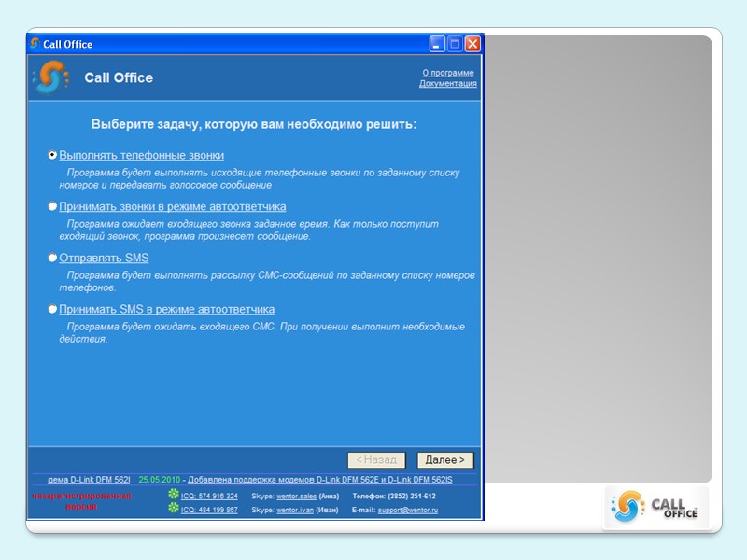Click the '25.05.2010' news date

pyautogui.click(x=159, y=480)
